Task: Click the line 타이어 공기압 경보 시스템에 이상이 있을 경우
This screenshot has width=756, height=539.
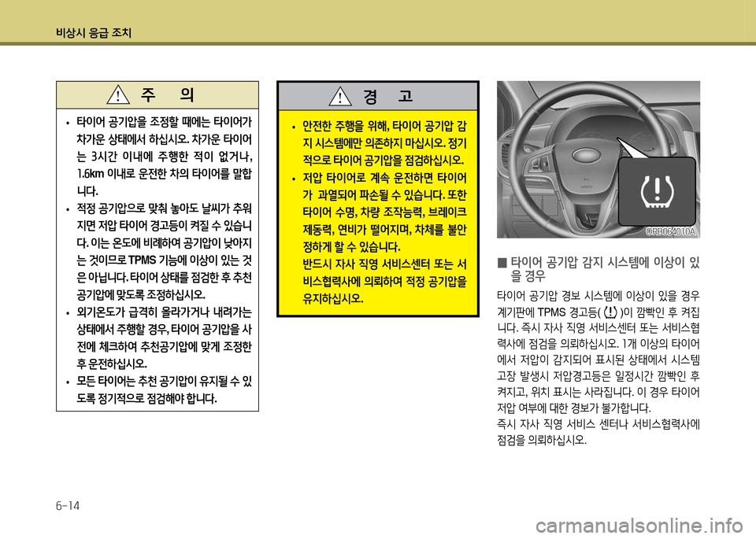Action: point(598,296)
